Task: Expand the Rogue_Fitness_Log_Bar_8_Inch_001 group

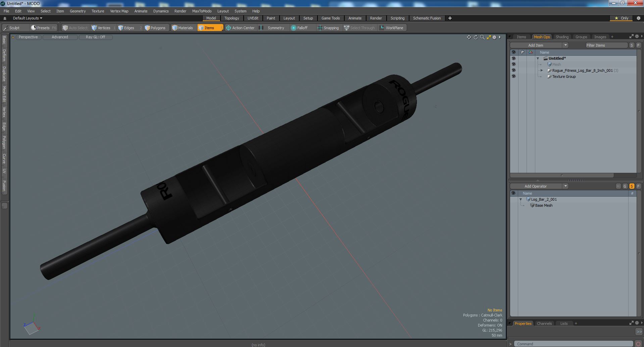Action: tap(542, 70)
